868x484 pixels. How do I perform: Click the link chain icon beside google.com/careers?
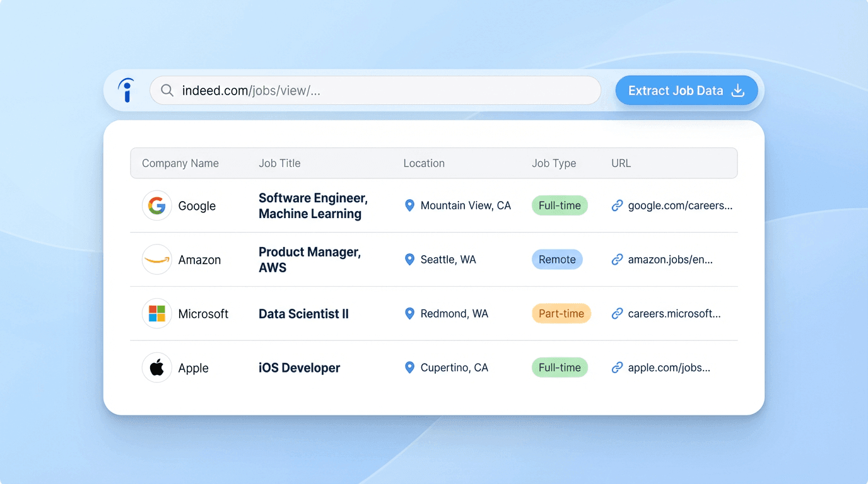click(617, 205)
